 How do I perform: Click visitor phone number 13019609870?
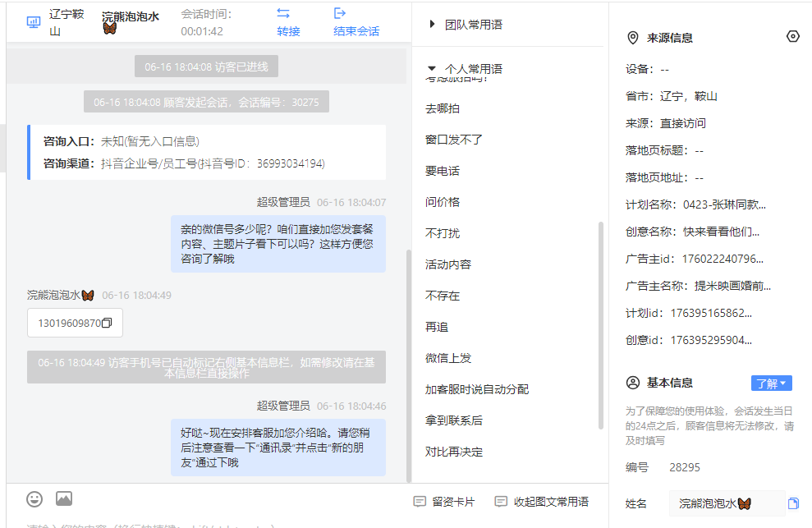70,324
